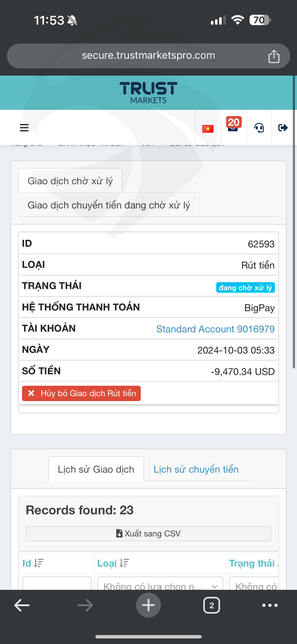Screen dimensions: 297x644
Task: Open Standard Account 9016979 link
Action: click(x=215, y=329)
